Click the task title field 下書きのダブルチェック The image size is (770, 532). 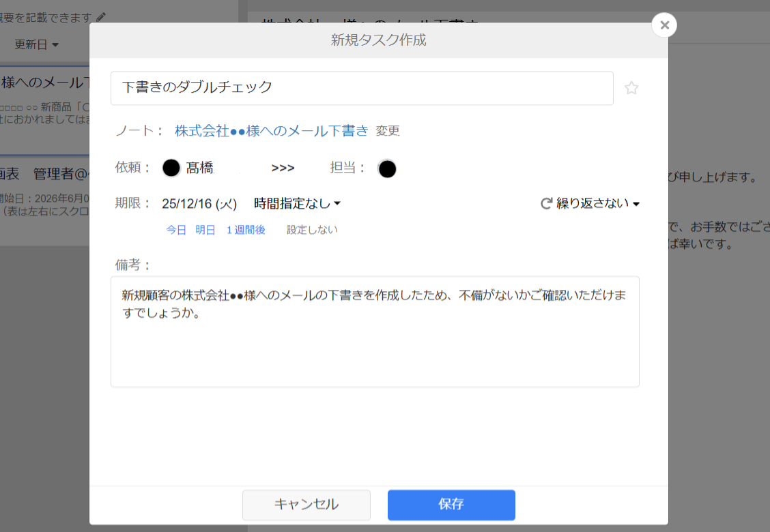362,87
